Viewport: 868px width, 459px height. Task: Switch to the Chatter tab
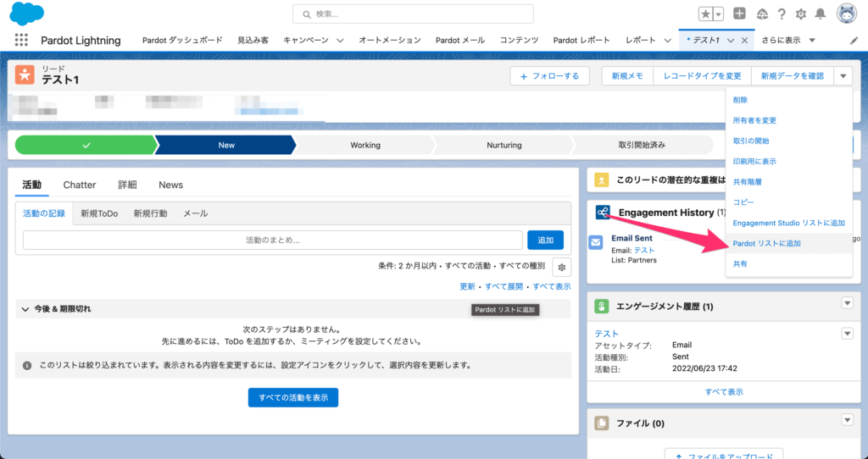79,185
